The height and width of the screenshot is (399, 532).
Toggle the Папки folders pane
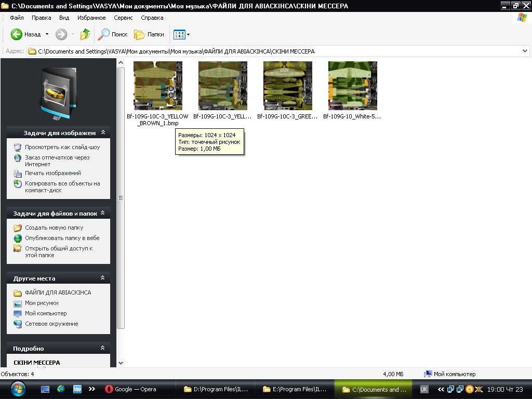149,34
